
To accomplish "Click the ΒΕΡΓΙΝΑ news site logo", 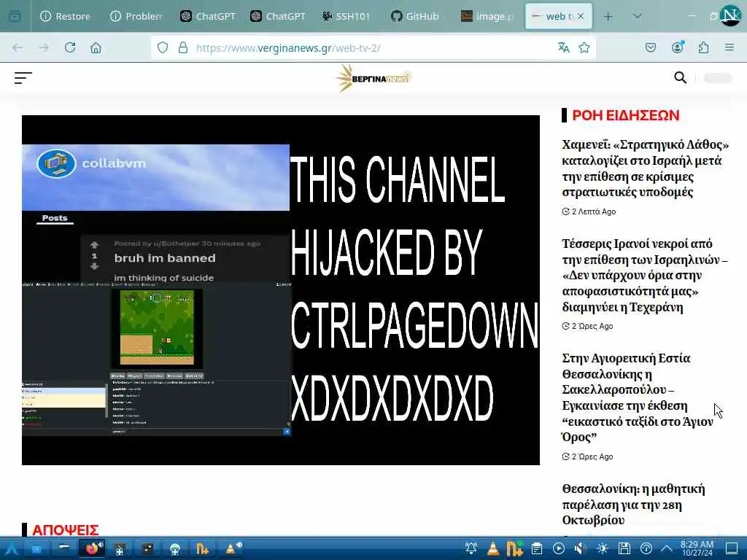I will tap(373, 78).
